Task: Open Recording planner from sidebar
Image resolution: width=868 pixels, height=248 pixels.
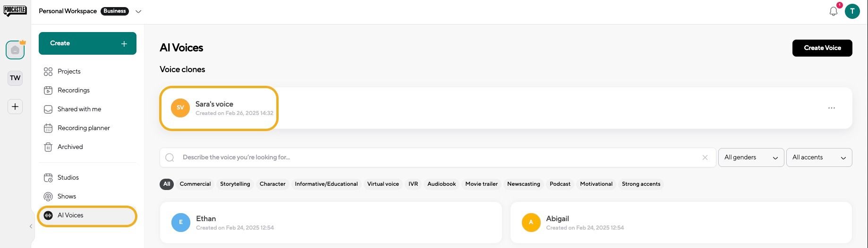Action: click(83, 128)
